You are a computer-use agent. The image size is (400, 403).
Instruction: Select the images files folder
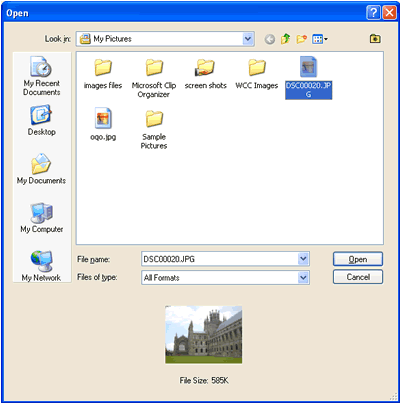click(x=103, y=74)
